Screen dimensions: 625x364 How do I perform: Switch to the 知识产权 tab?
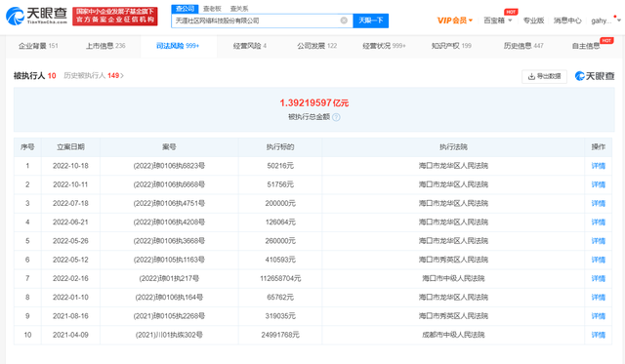click(x=451, y=46)
